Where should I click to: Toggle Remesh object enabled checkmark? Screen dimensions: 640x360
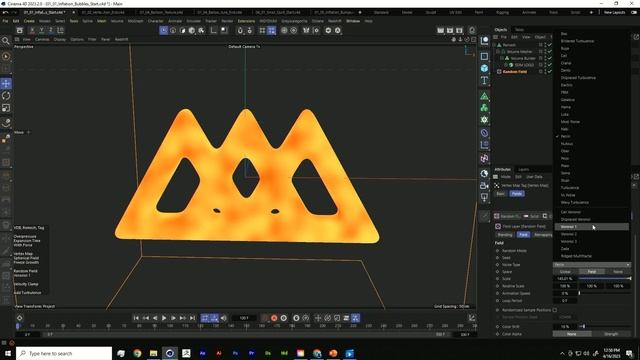tap(549, 45)
